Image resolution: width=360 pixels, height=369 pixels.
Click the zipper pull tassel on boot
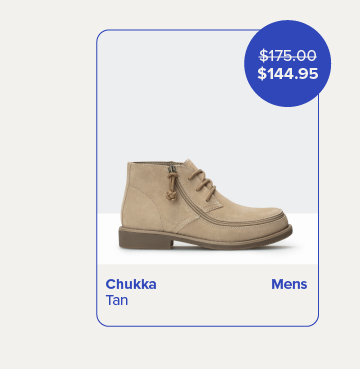click(x=172, y=185)
